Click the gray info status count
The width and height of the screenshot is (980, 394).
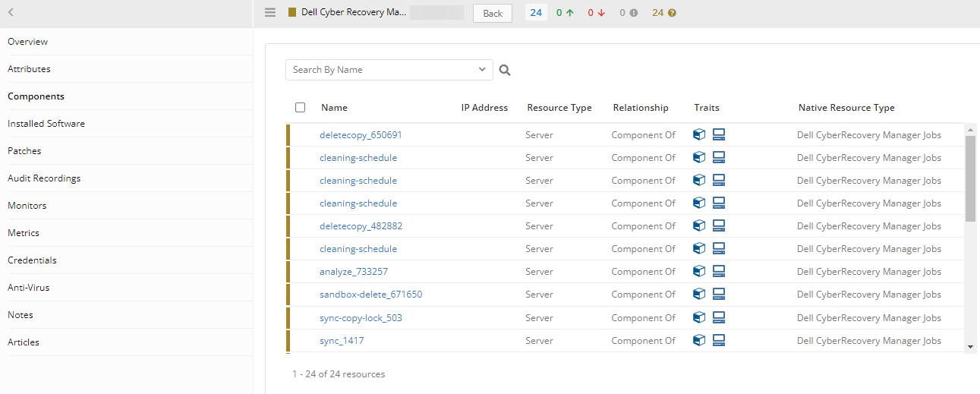627,13
